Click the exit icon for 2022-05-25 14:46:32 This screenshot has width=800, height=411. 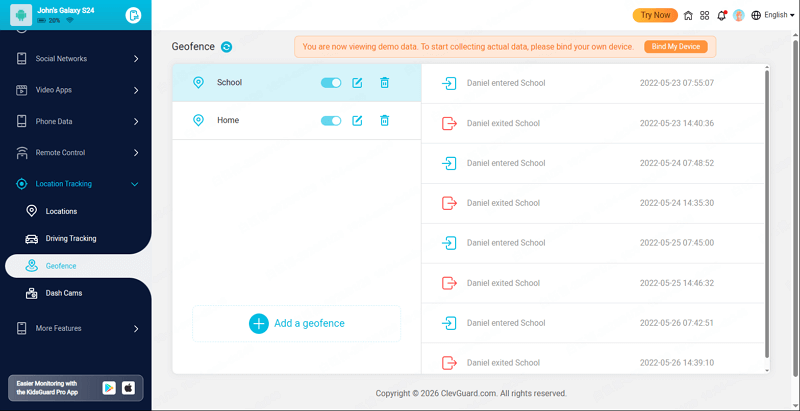[x=449, y=283]
